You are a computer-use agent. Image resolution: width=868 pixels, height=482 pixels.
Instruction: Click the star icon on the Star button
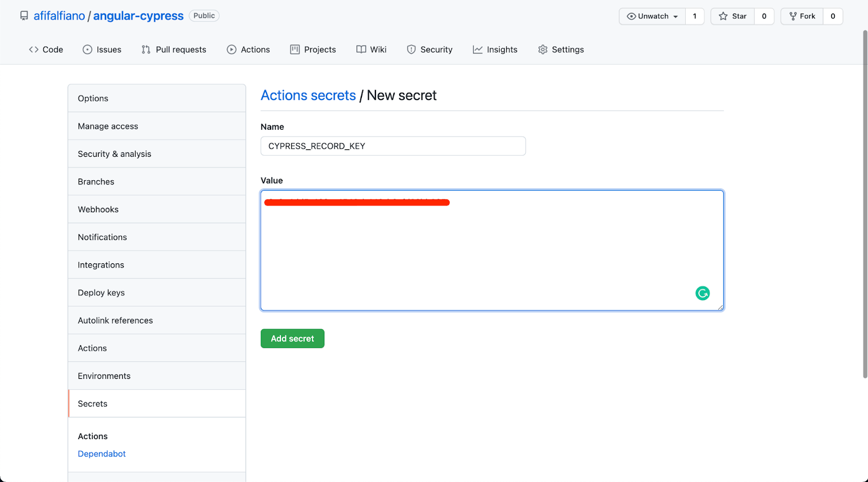[x=723, y=16]
